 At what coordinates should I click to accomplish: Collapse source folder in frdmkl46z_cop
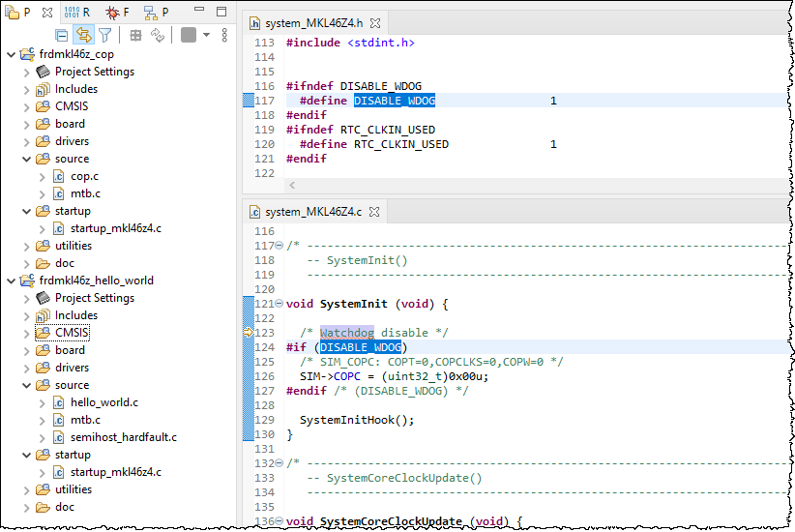27,159
